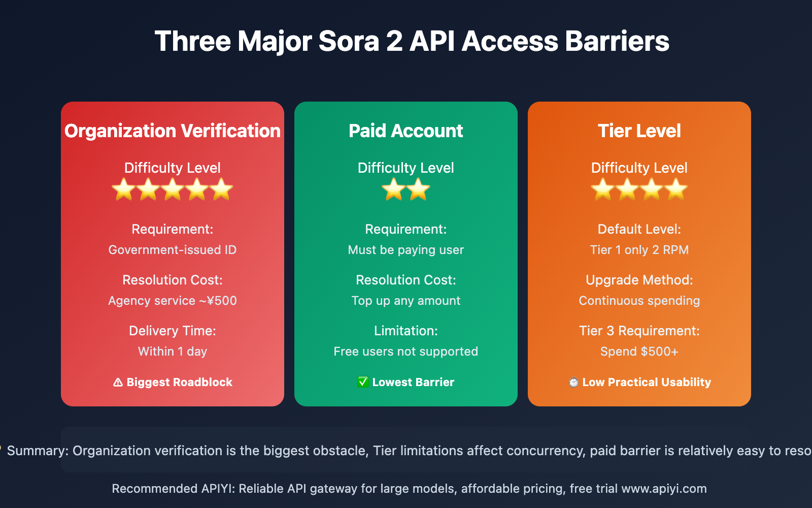Select the Paid Account card heading
The width and height of the screenshot is (812, 508).
[x=406, y=131]
